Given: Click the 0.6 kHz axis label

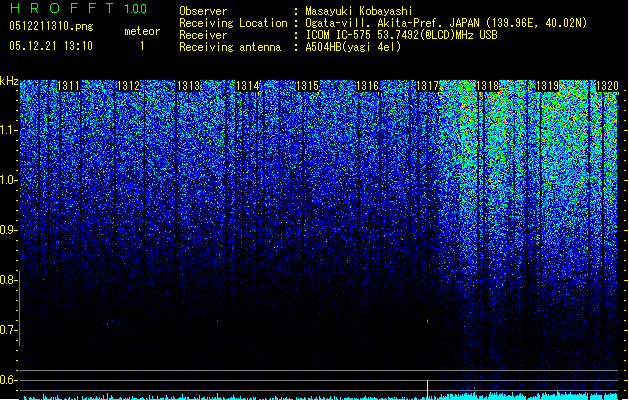Looking at the screenshot, I should coord(8,380).
